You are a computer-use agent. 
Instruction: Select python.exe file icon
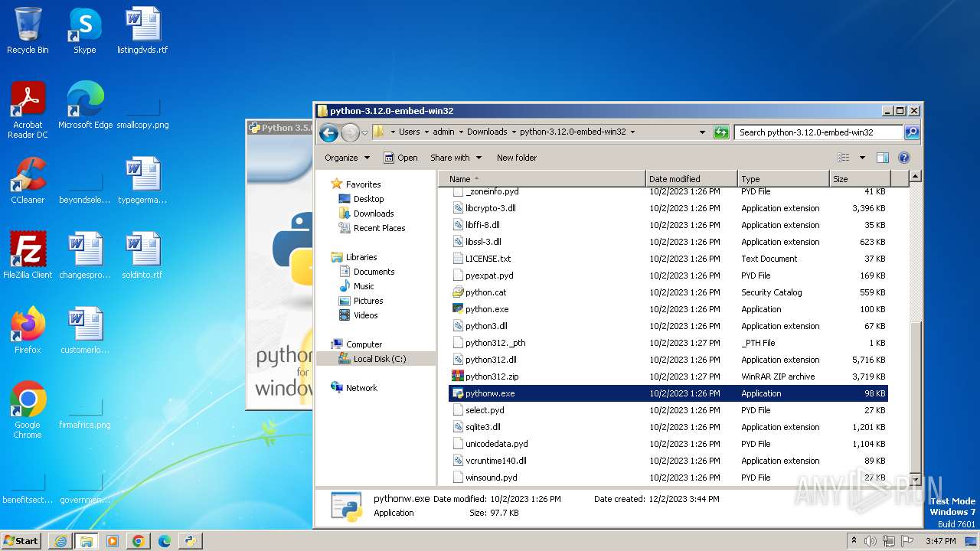pos(458,309)
